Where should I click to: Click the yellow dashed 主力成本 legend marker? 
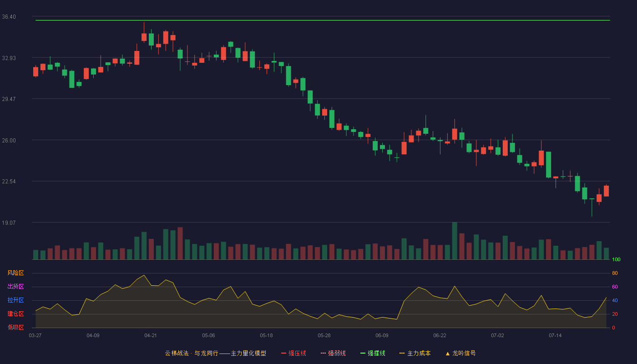tap(402, 353)
